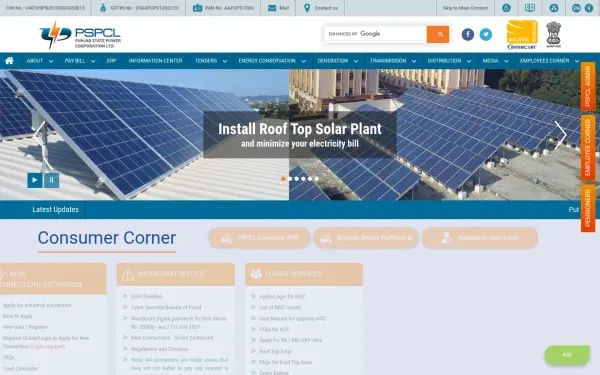Image resolution: width=600 pixels, height=375 pixels.
Task: Click the Install Roof Top Solar banner
Action: (x=300, y=135)
